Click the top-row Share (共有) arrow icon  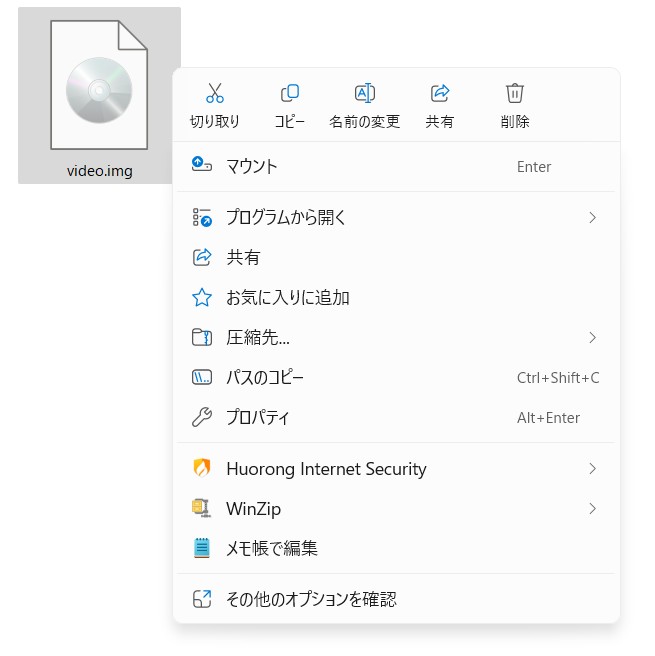(440, 93)
